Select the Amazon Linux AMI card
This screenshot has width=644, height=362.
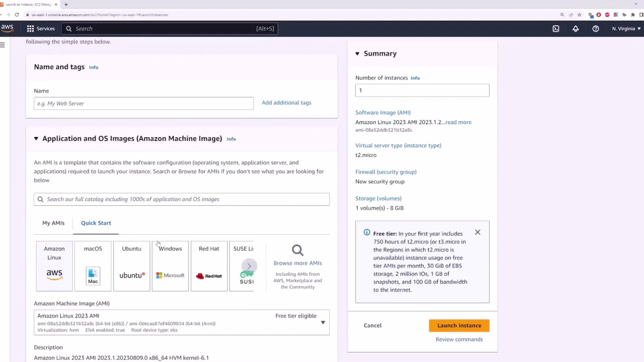coord(54,266)
